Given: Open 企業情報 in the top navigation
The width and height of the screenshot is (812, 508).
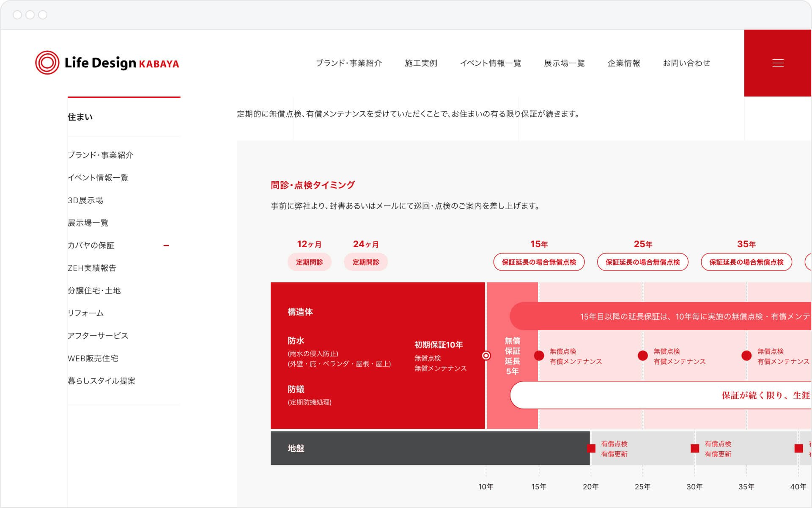Looking at the screenshot, I should (x=624, y=63).
